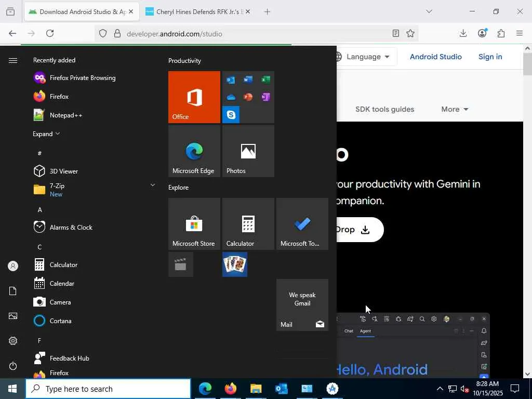Open the Photos tile

tap(248, 151)
